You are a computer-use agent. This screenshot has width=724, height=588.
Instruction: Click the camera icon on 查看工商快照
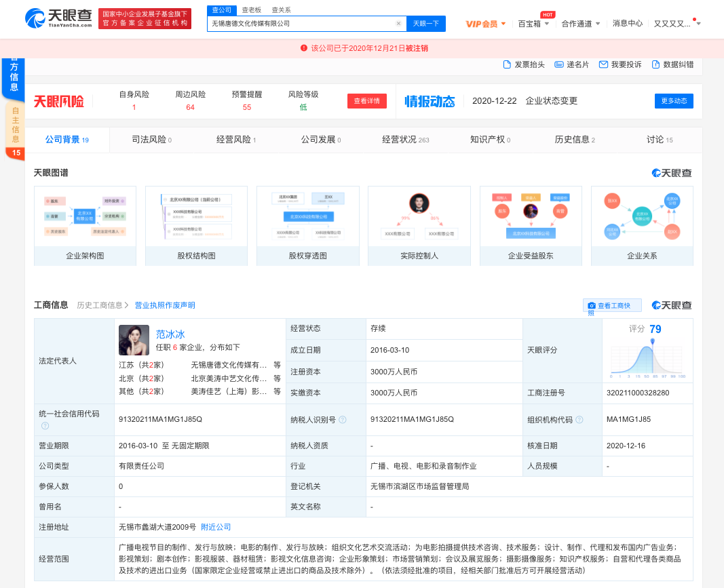(x=592, y=305)
